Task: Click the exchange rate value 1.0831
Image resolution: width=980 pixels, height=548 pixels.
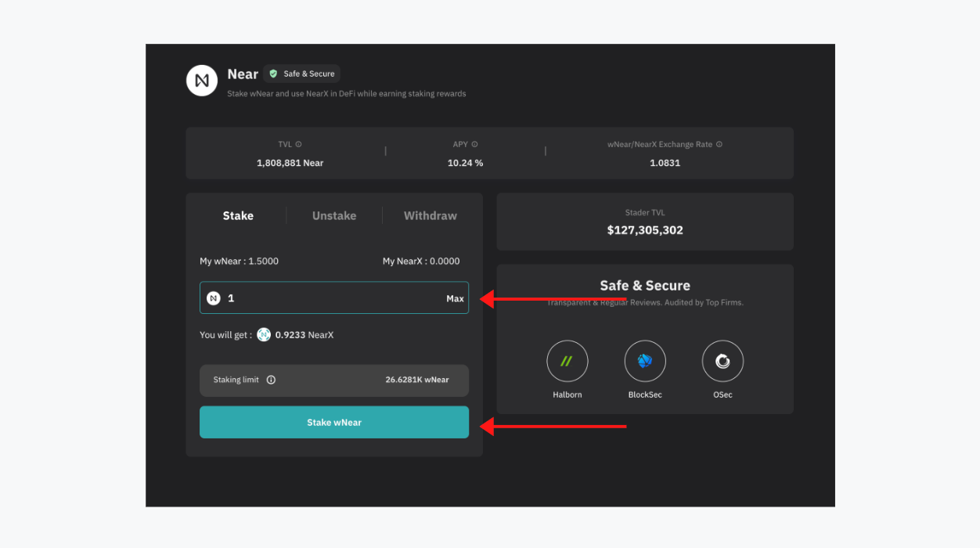Action: (665, 163)
